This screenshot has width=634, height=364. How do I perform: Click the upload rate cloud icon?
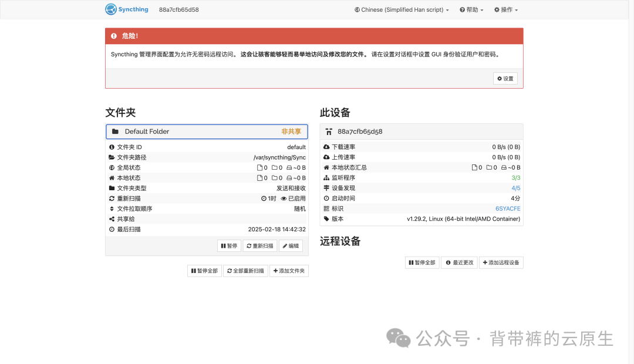pos(326,157)
